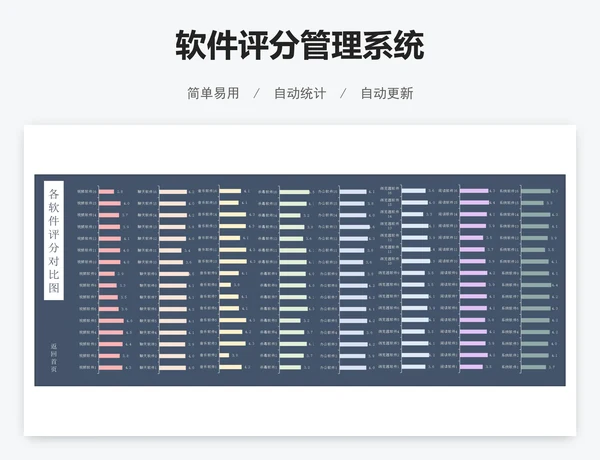
Task: Select the 各软件评分对比图 title box
Action: [54, 240]
